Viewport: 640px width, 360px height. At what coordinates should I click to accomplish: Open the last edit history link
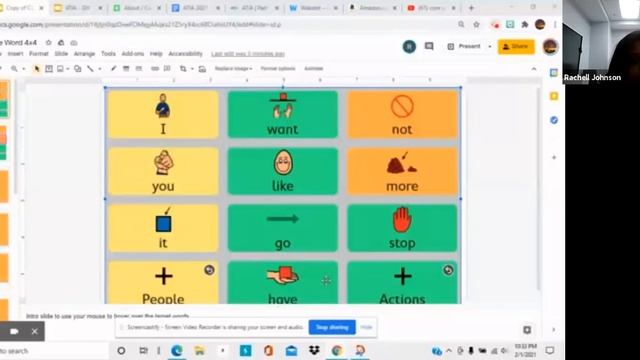pyautogui.click(x=248, y=54)
